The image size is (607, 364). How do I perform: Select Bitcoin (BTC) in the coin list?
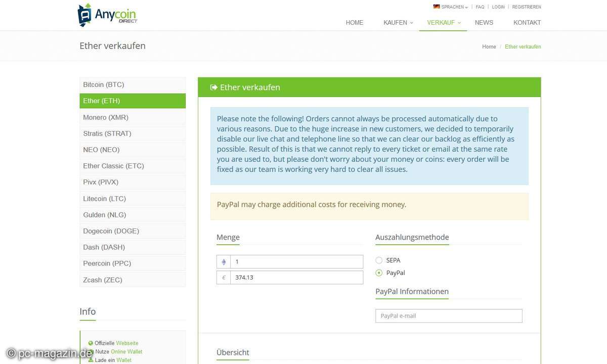tap(133, 85)
